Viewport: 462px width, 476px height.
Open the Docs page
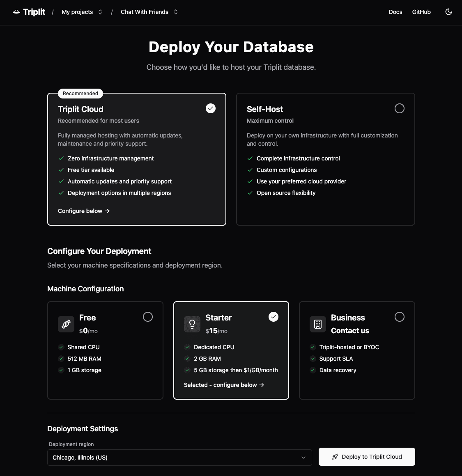click(x=395, y=12)
